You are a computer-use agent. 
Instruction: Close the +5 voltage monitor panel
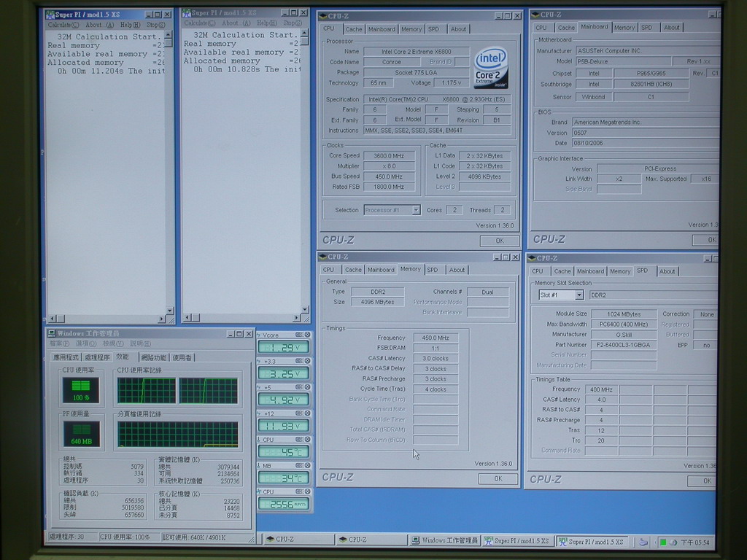(x=307, y=387)
